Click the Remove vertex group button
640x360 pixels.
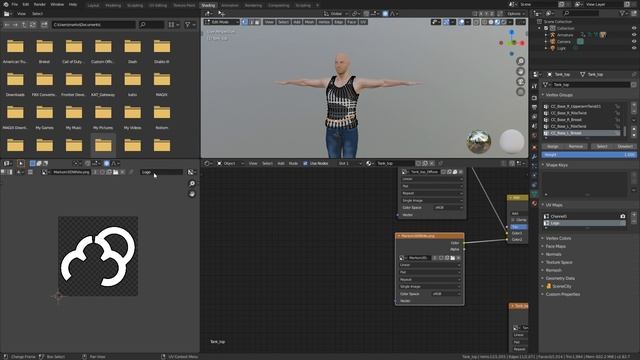576,146
